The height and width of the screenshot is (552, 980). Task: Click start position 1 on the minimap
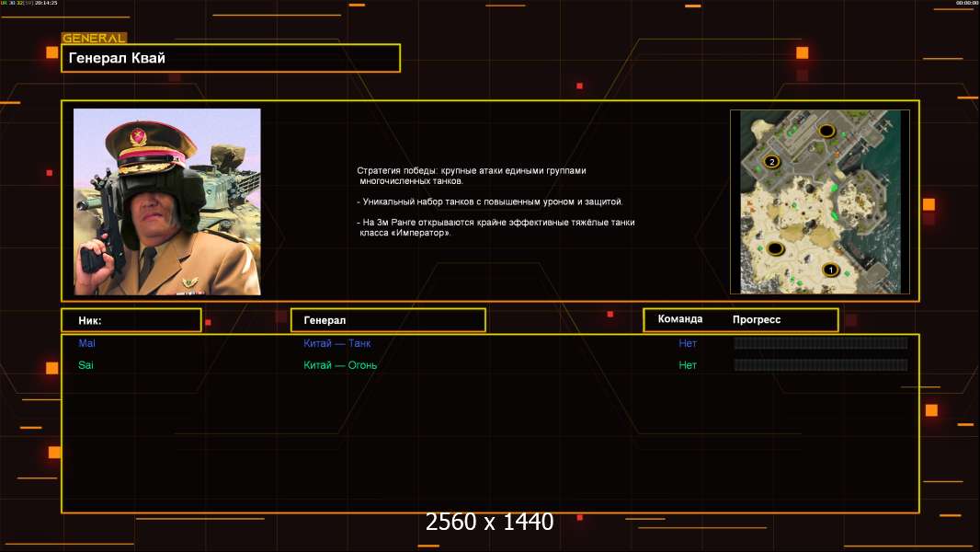coord(830,270)
